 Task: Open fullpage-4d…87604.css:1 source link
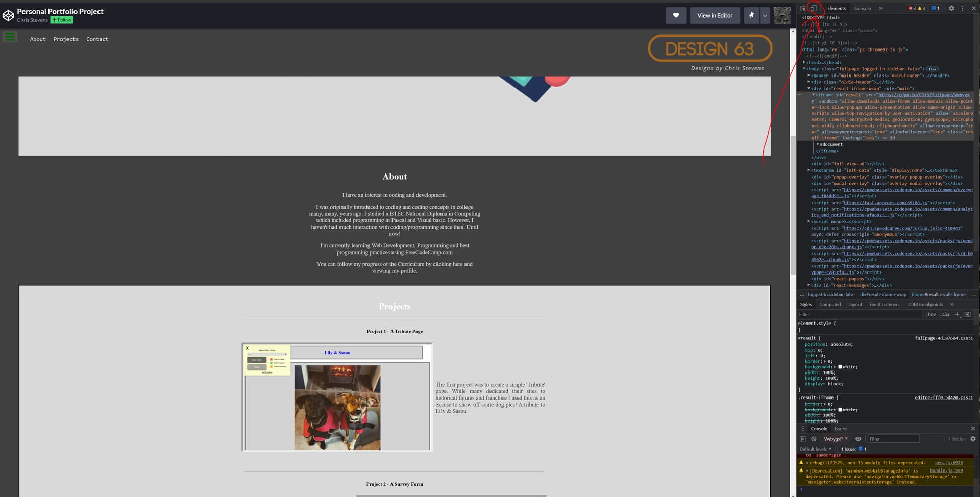click(x=944, y=338)
